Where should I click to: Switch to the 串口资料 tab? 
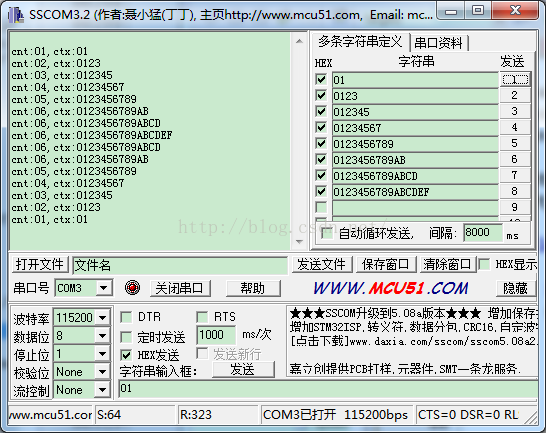point(438,43)
